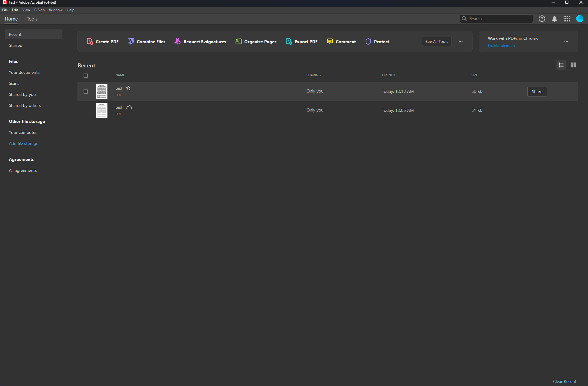The width and height of the screenshot is (588, 386).
Task: Open the notifications bell
Action: (x=554, y=19)
